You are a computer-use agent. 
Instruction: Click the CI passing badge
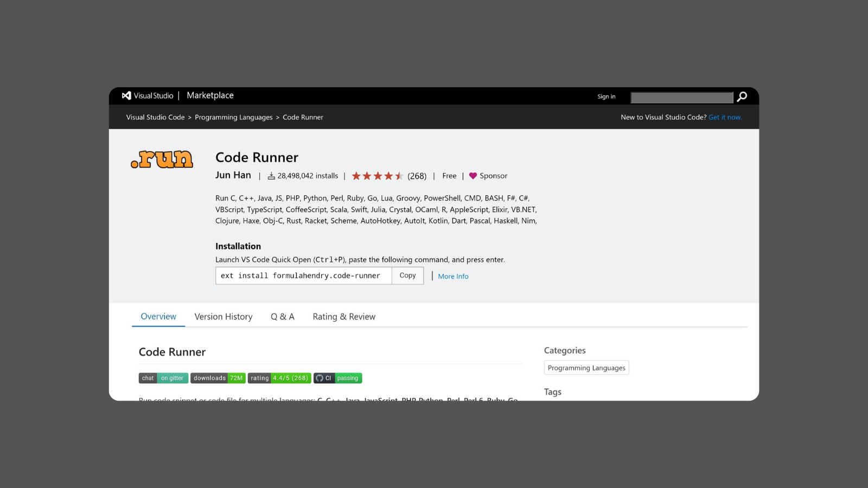point(337,378)
